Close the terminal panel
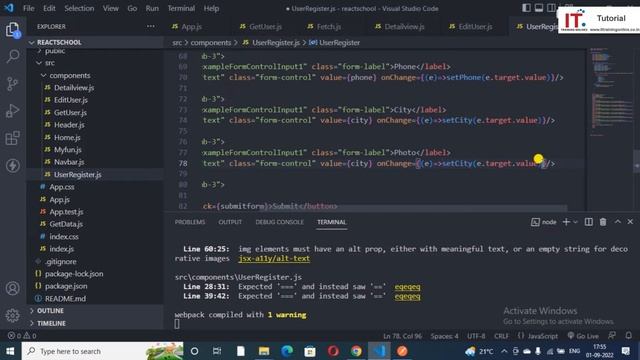This screenshot has height=360, width=640. click(630, 222)
